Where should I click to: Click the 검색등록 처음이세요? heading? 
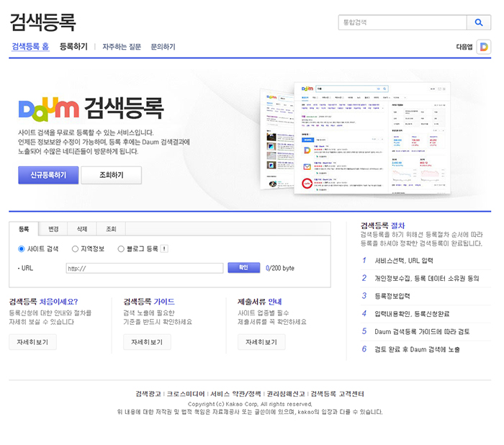pos(43,302)
